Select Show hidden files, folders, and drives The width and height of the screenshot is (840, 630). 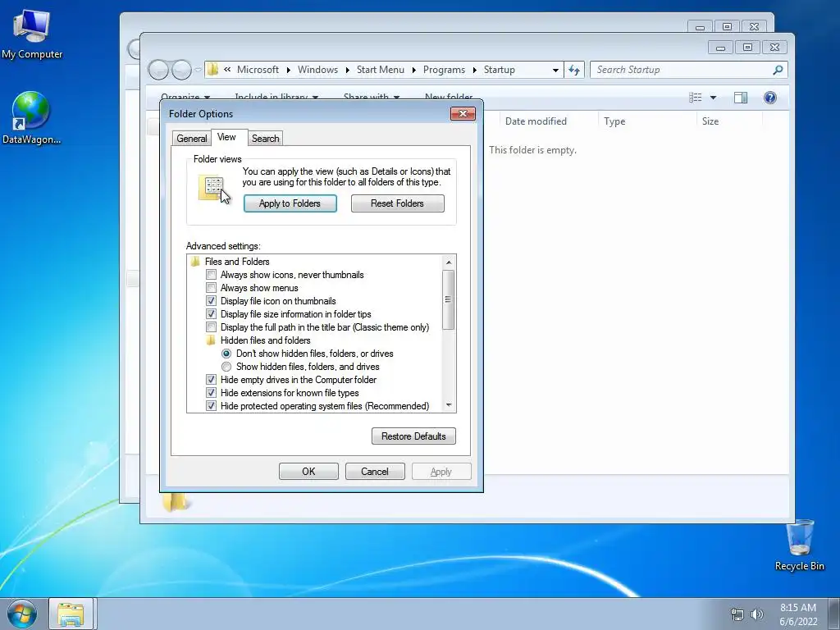(226, 367)
